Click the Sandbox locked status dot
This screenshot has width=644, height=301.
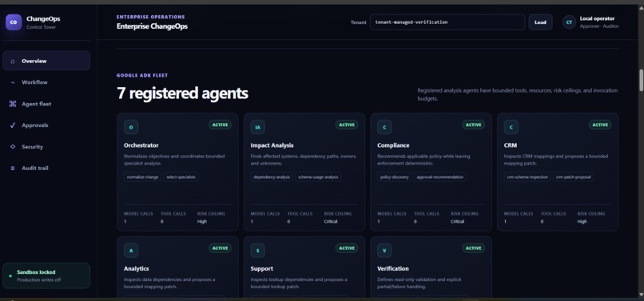10,276
